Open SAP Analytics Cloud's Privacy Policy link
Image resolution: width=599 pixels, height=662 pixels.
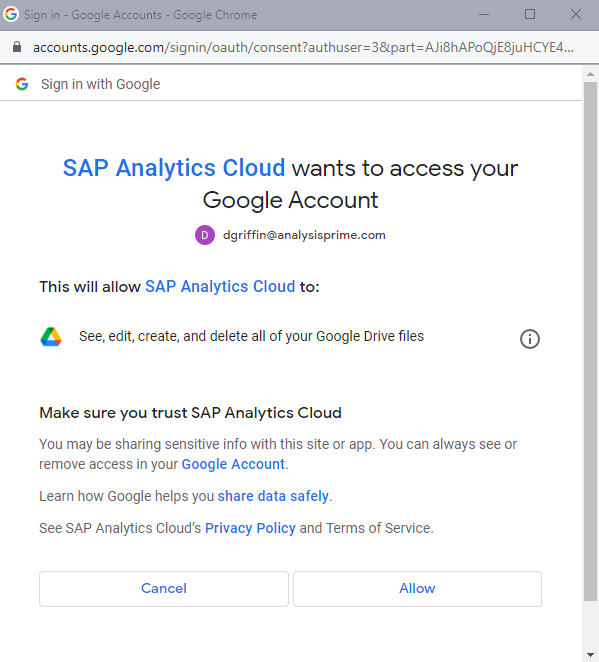[250, 528]
